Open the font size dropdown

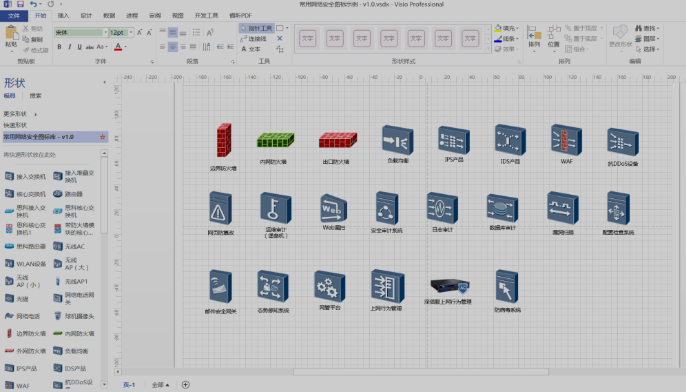click(130, 32)
